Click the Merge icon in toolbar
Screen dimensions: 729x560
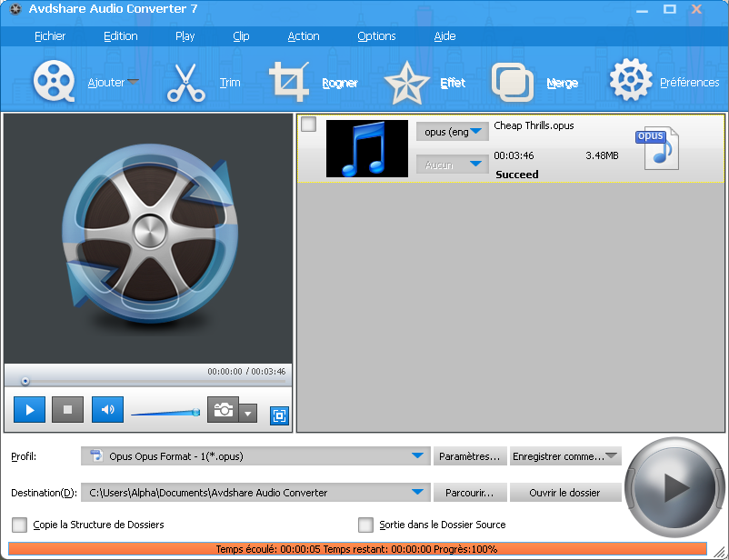pos(513,83)
